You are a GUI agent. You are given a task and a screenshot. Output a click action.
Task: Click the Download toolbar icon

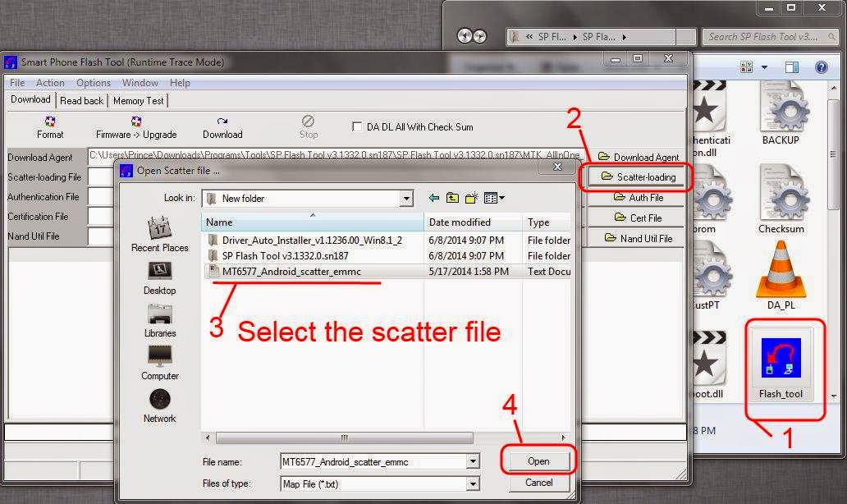[x=222, y=127]
